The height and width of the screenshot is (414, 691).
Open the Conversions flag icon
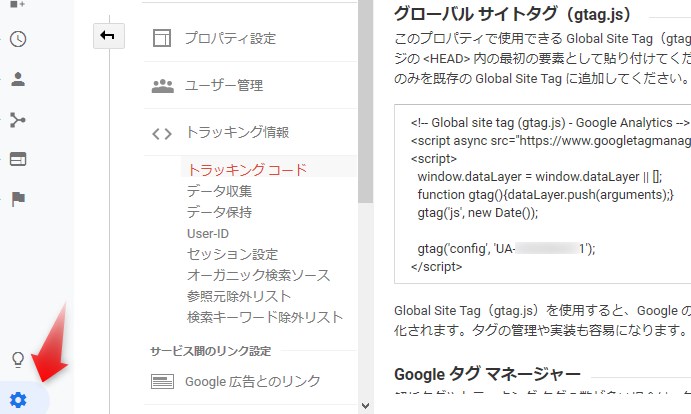tap(18, 199)
